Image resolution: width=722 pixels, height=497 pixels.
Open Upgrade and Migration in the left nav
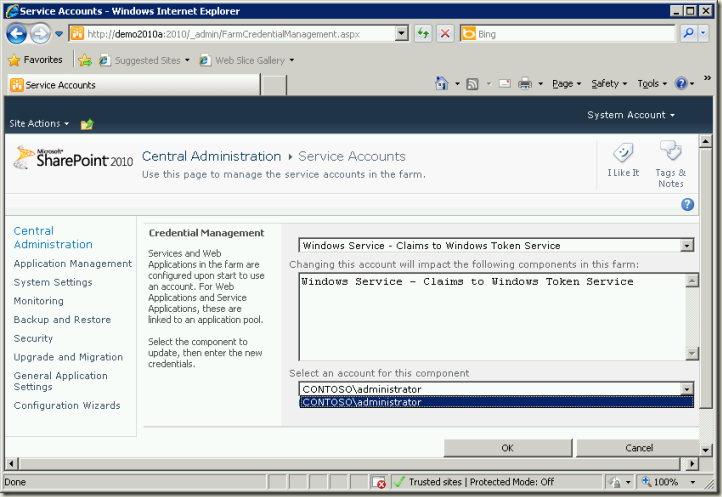pyautogui.click(x=68, y=357)
